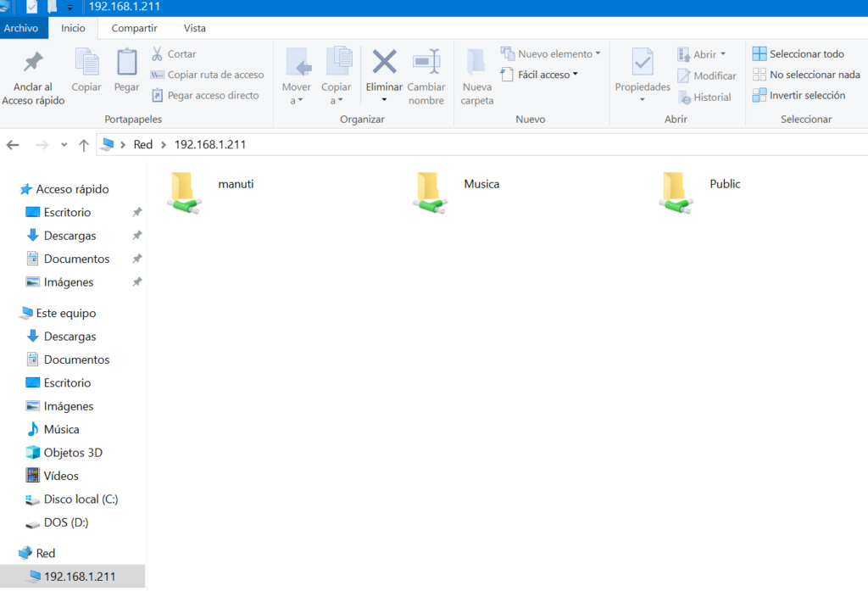Open the quick access toolbar customize dropdown
This screenshot has width=868, height=591.
[70, 8]
